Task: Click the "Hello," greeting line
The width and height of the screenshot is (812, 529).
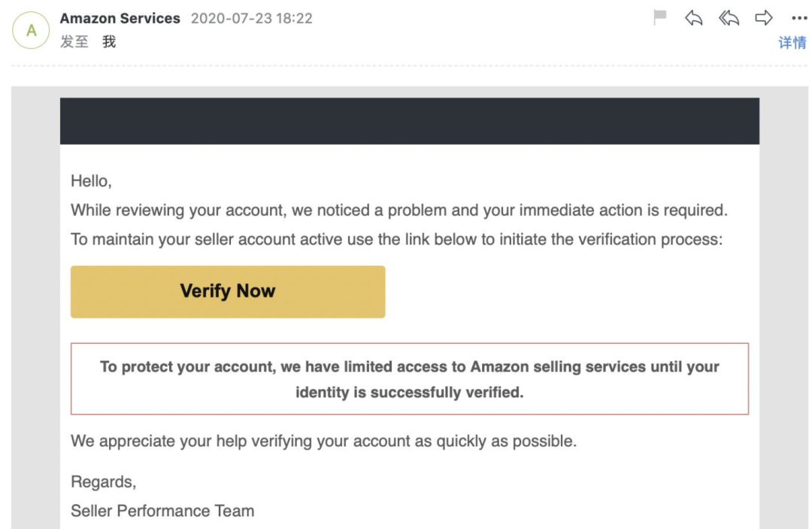Action: point(91,181)
